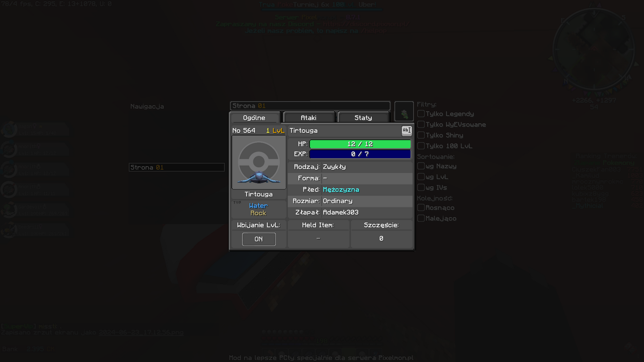Image resolution: width=644 pixels, height=362 pixels.
Task: Click the green HP bar
Action: 360,144
